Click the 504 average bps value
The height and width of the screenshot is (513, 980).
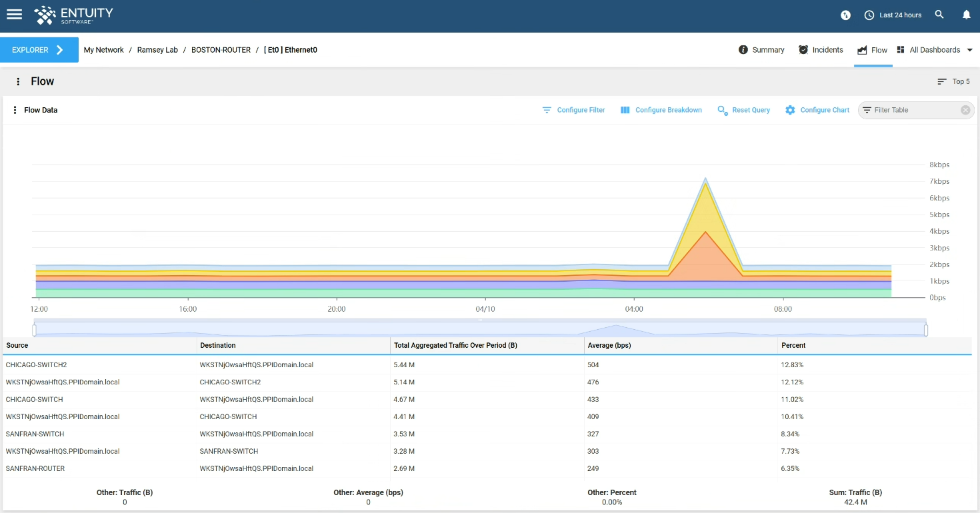[593, 365]
